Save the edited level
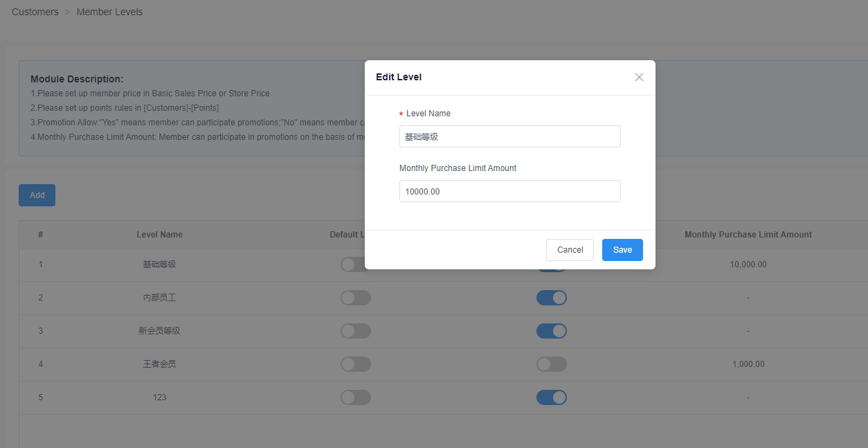 click(622, 250)
